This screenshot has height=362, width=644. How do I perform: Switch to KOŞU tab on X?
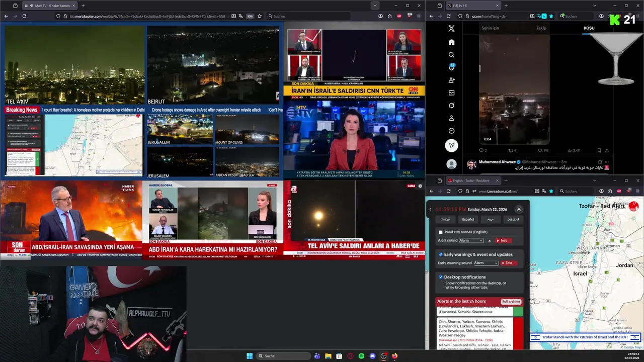pos(589,28)
